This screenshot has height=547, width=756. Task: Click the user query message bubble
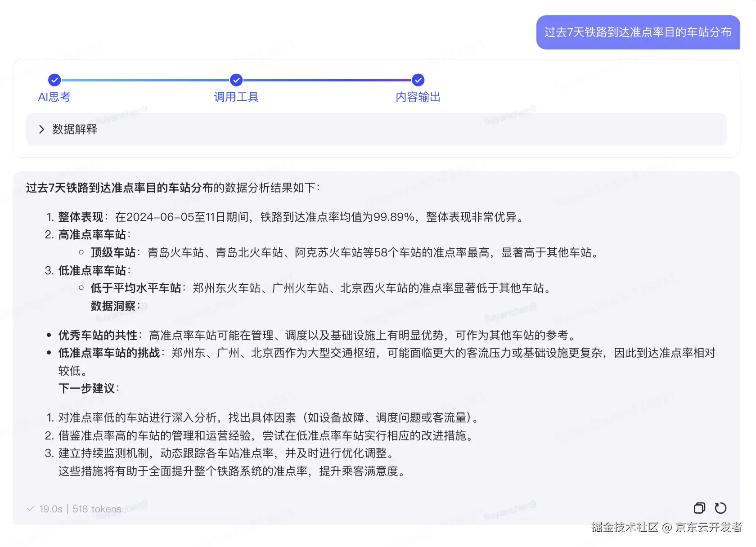pos(638,32)
